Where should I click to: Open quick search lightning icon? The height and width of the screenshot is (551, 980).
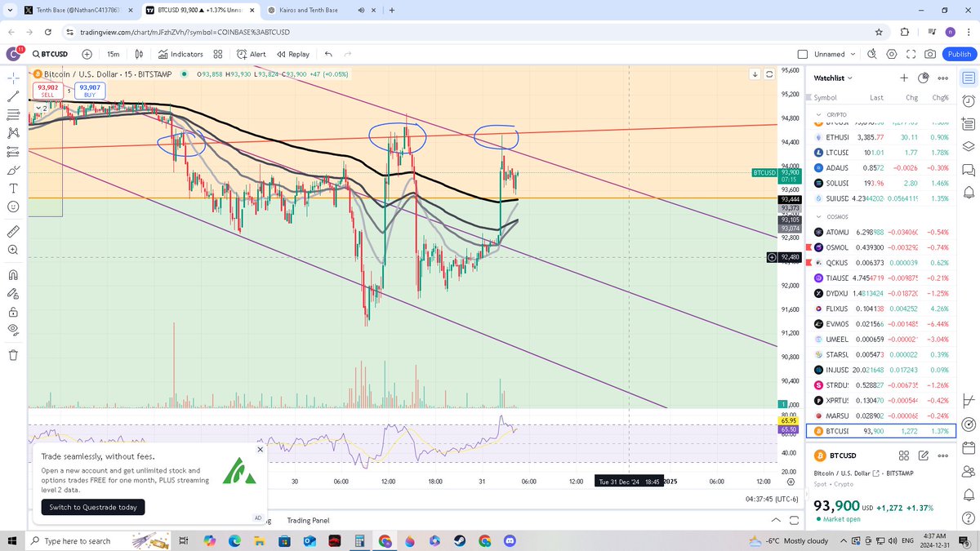(x=872, y=54)
